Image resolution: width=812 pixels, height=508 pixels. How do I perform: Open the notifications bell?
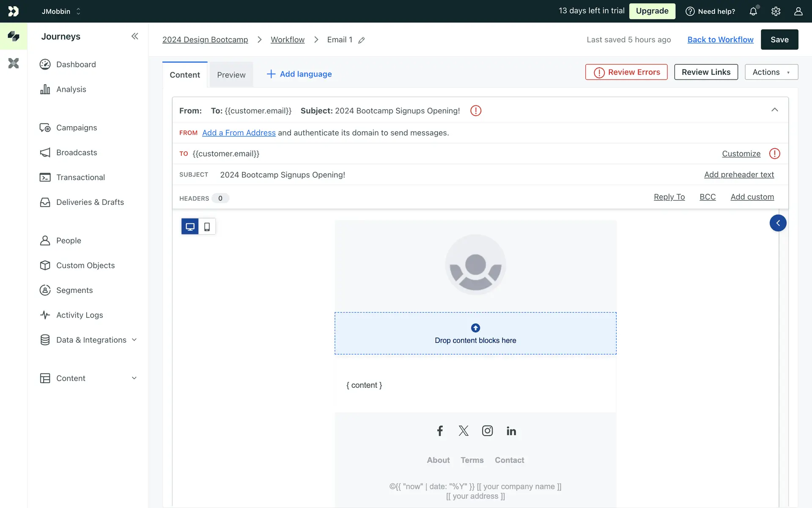coord(753,11)
